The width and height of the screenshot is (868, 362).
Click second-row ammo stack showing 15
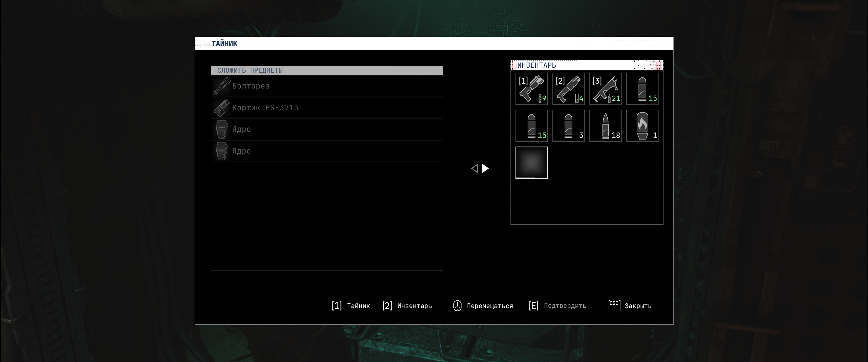click(x=531, y=126)
